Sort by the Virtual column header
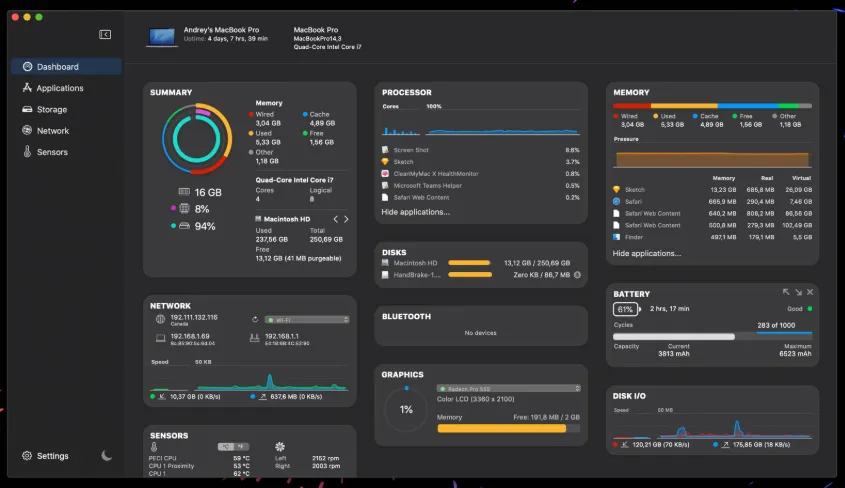This screenshot has width=845, height=488. pyautogui.click(x=801, y=178)
